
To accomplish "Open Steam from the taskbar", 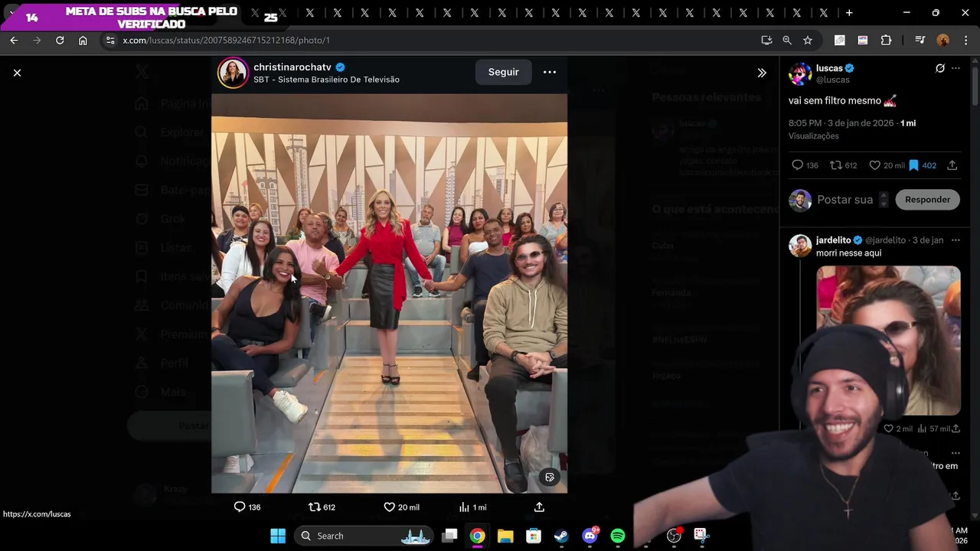I will point(561,536).
